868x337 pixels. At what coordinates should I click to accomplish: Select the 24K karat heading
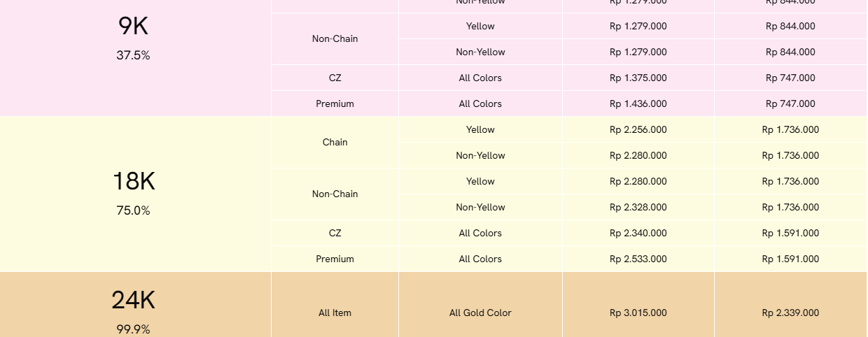click(x=134, y=301)
